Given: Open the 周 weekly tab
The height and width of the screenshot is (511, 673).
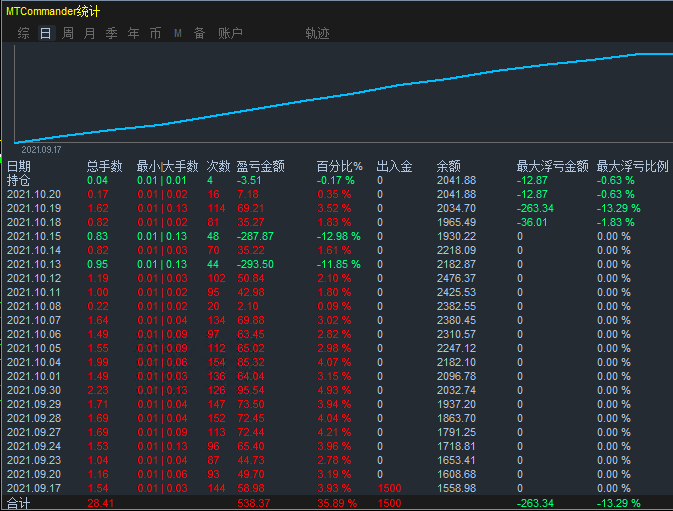Looking at the screenshot, I should (68, 33).
